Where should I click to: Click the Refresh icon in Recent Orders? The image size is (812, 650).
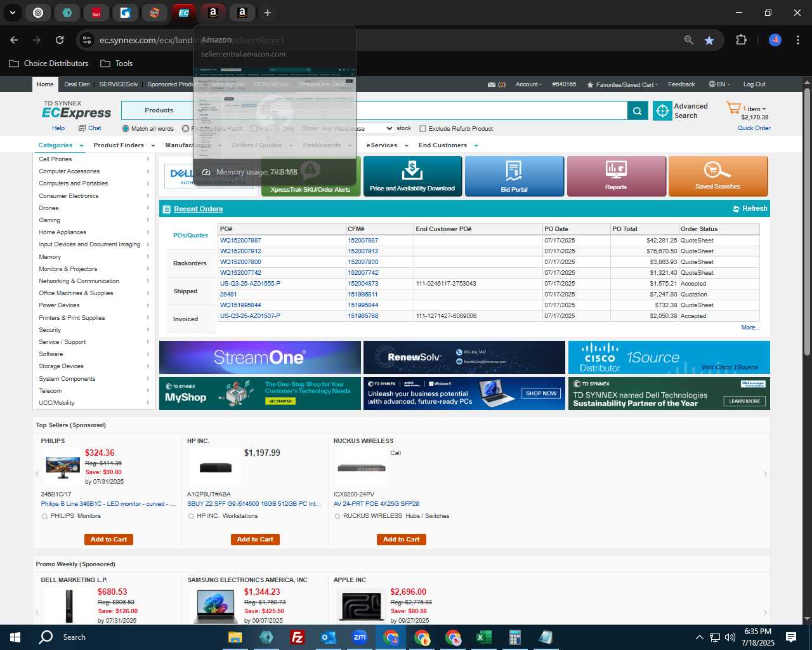click(x=736, y=209)
